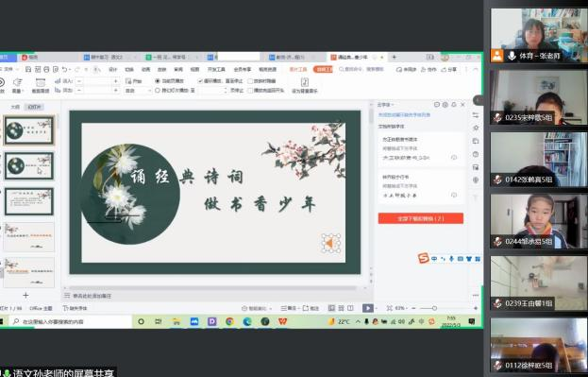Screen dimensions: 588x377
Task: Click the sliders settings icon on right sidebar
Action: tap(476, 115)
